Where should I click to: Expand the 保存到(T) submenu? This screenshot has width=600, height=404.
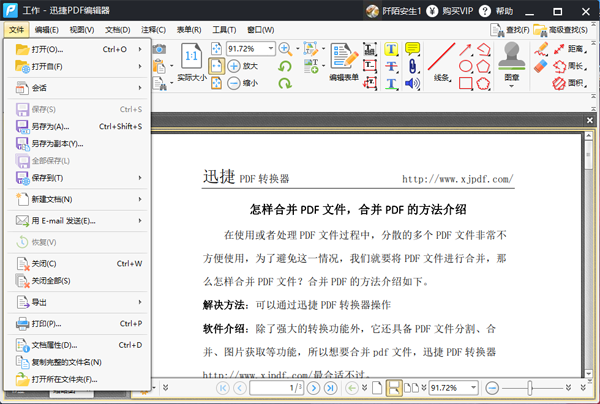[x=77, y=178]
